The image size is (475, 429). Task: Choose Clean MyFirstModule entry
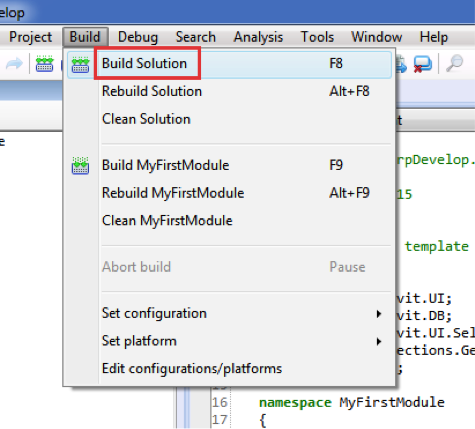[x=229, y=221]
